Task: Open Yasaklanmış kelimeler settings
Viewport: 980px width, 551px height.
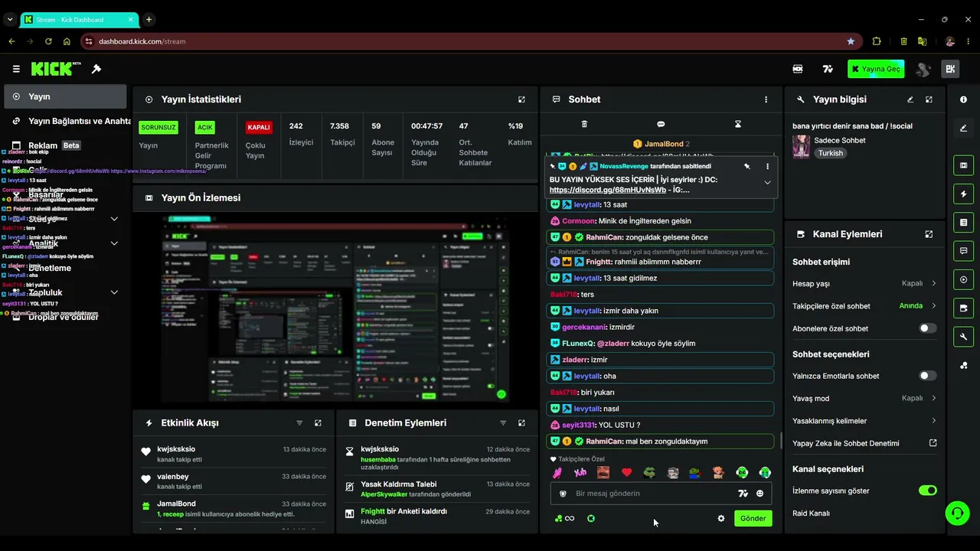Action: [x=864, y=421]
